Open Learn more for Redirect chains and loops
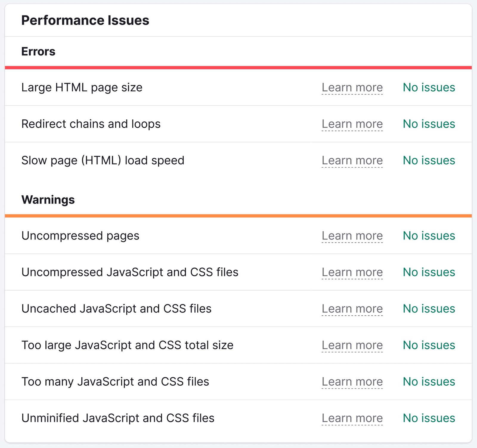This screenshot has width=477, height=448. tap(352, 124)
